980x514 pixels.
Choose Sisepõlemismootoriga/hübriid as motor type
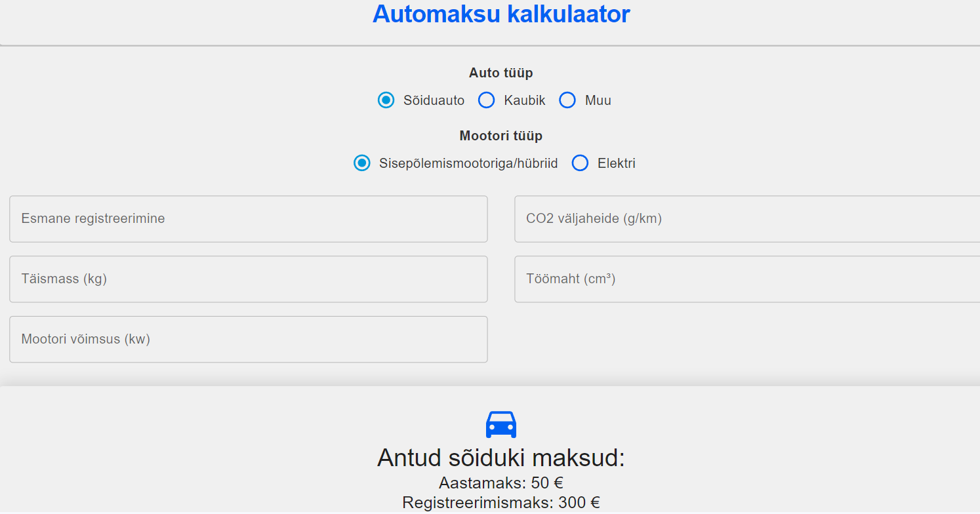tap(362, 163)
